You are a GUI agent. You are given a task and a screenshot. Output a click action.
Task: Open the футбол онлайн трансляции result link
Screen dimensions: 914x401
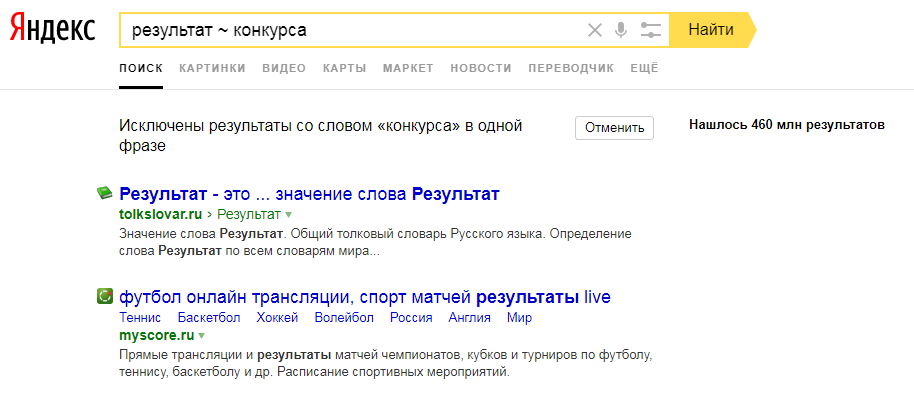coord(365,297)
